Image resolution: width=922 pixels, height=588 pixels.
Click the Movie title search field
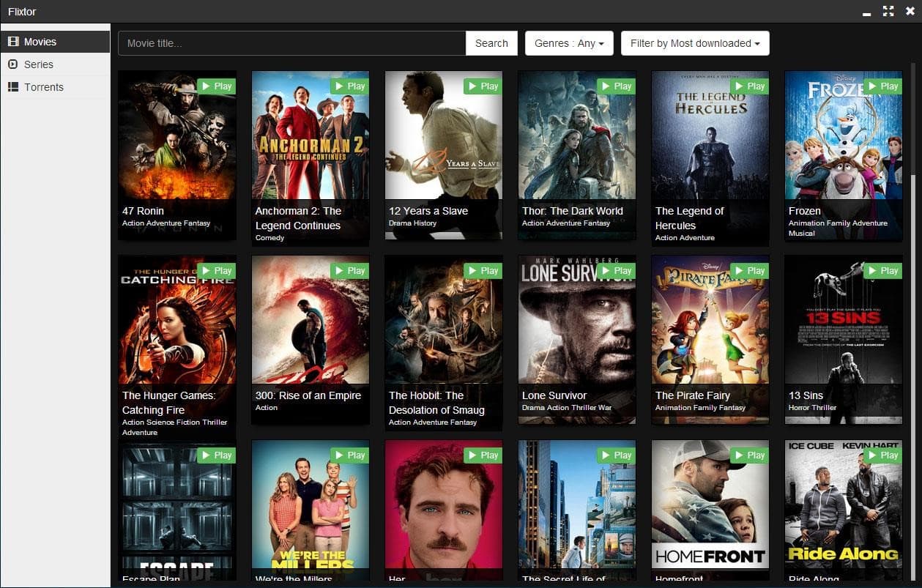[x=292, y=43]
